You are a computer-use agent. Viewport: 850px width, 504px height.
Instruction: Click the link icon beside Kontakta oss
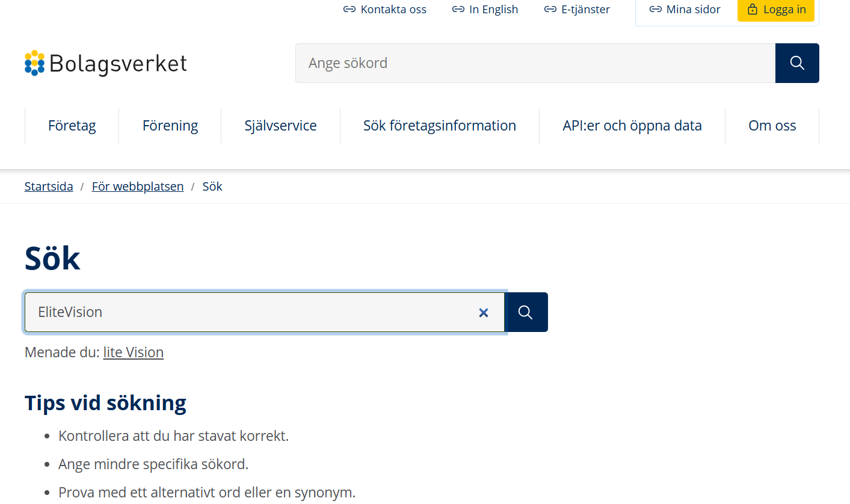(x=349, y=10)
